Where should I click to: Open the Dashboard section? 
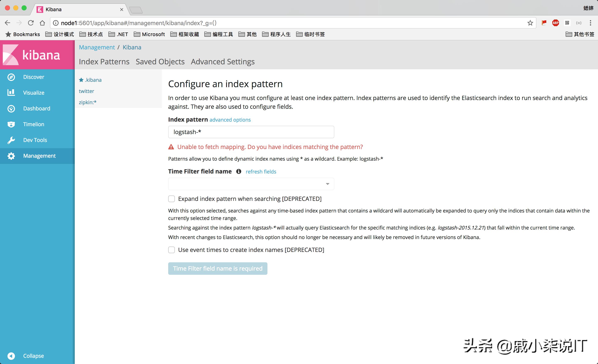(36, 108)
